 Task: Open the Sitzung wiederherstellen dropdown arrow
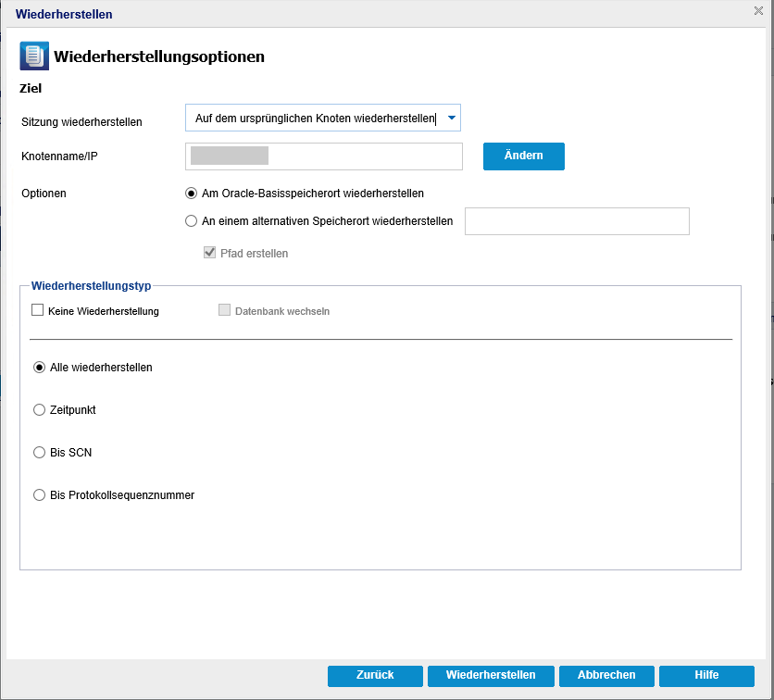tap(451, 118)
